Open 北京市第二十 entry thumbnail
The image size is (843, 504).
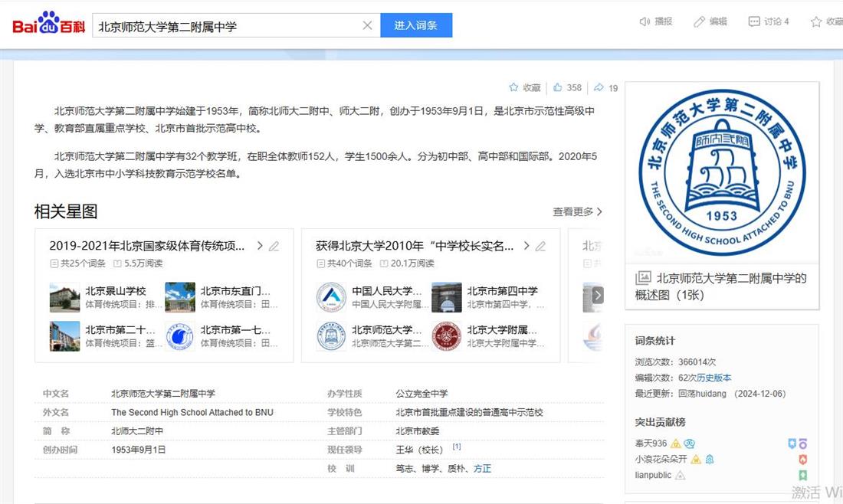coord(64,336)
